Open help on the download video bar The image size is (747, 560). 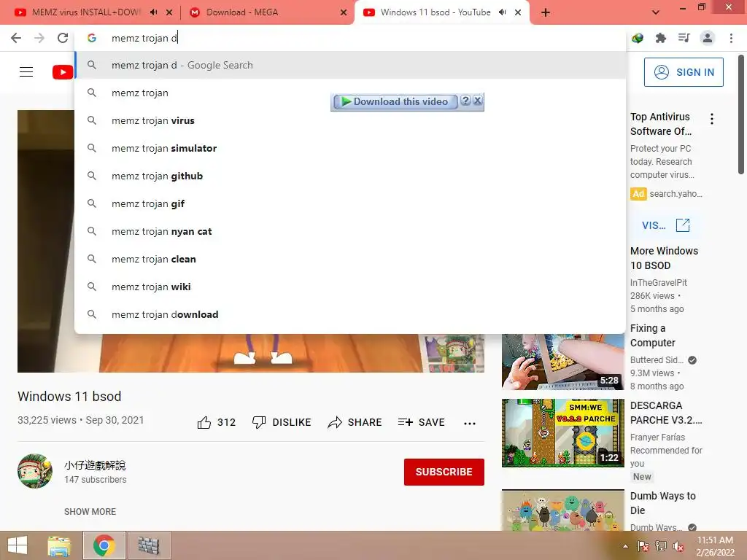465,101
